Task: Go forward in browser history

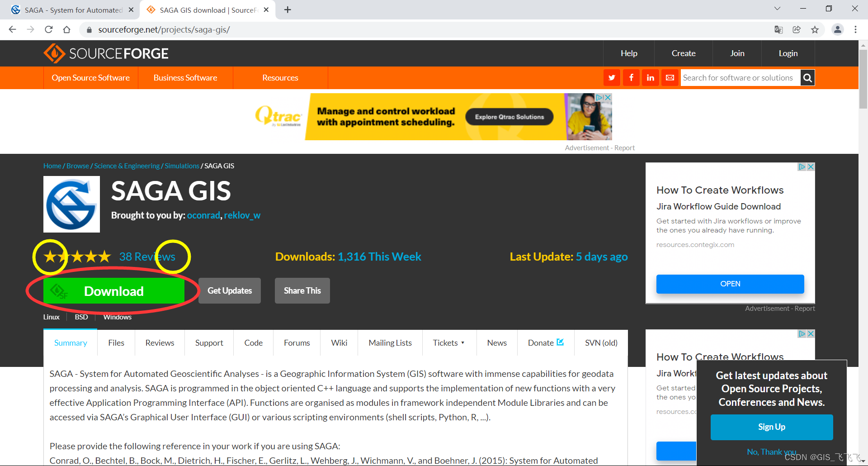Action: pyautogui.click(x=30, y=29)
